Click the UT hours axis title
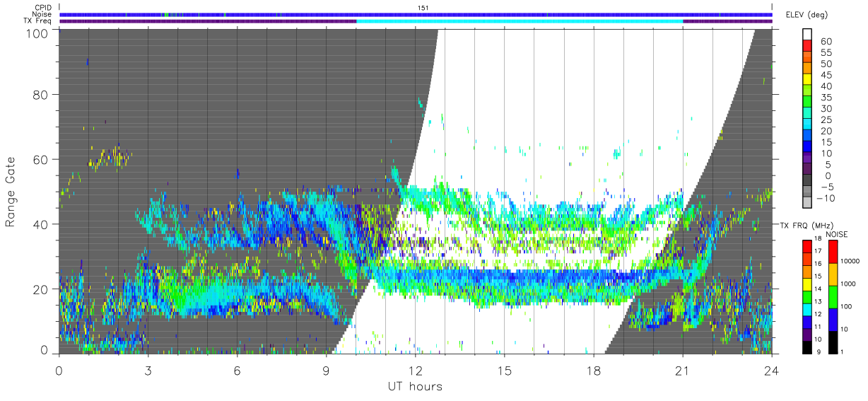 pyautogui.click(x=415, y=386)
